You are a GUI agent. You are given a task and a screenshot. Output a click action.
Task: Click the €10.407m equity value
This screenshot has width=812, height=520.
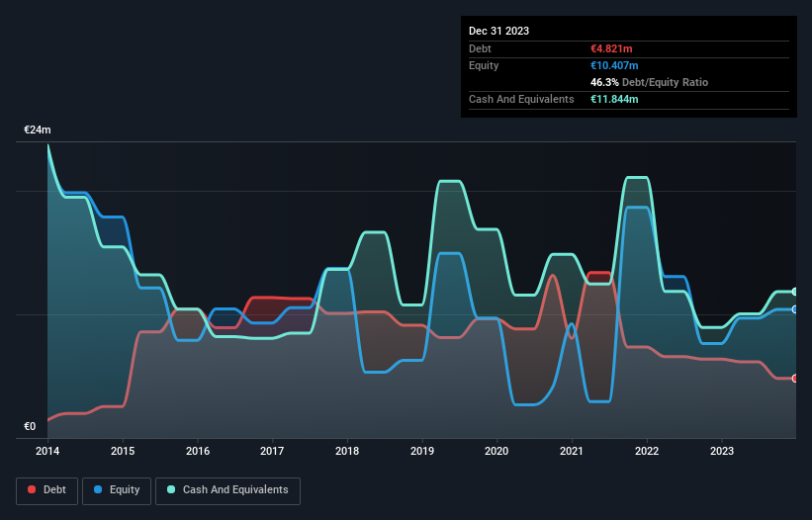pyautogui.click(x=614, y=65)
